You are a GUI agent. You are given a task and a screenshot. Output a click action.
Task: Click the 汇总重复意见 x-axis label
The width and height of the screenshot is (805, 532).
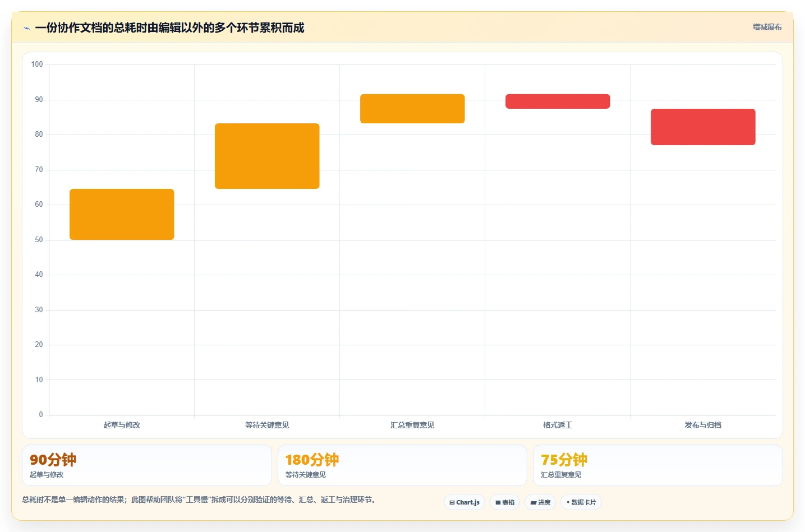click(412, 425)
